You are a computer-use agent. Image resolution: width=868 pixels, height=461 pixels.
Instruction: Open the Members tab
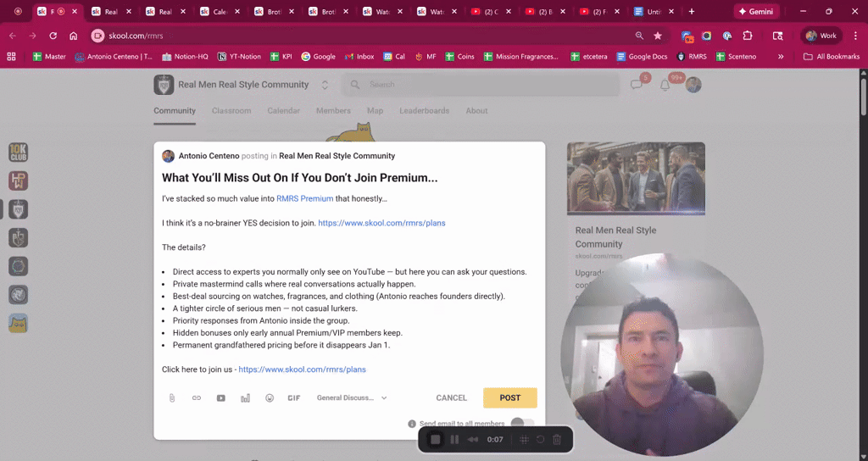[x=333, y=111]
